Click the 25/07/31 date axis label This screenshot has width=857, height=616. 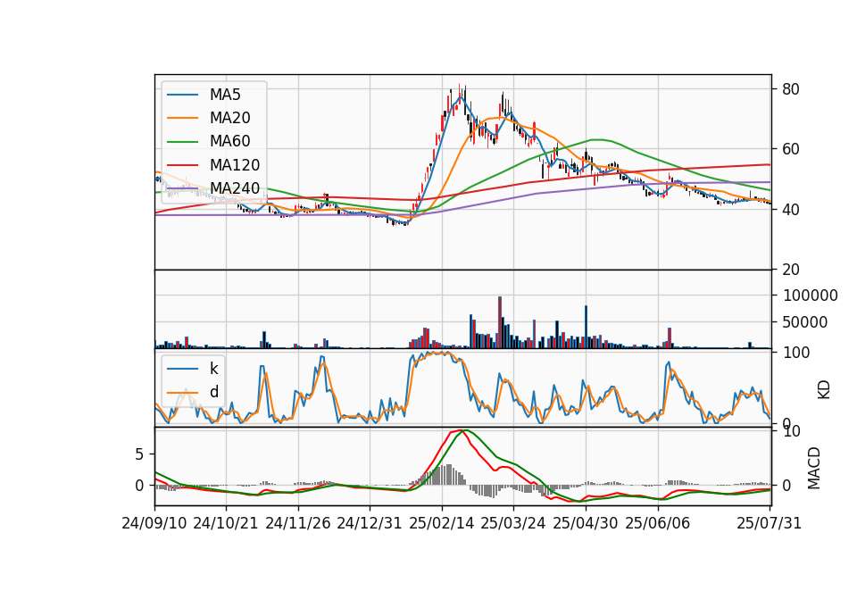[x=769, y=524]
